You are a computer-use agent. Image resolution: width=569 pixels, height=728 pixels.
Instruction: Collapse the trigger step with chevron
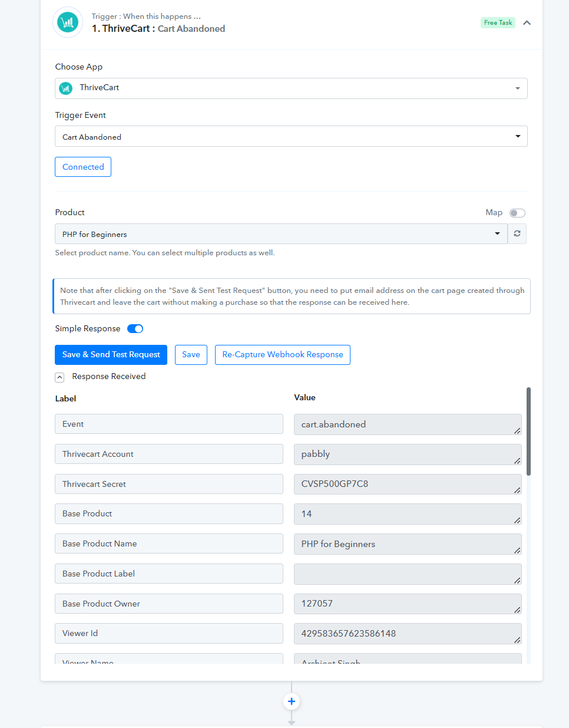[x=527, y=23]
